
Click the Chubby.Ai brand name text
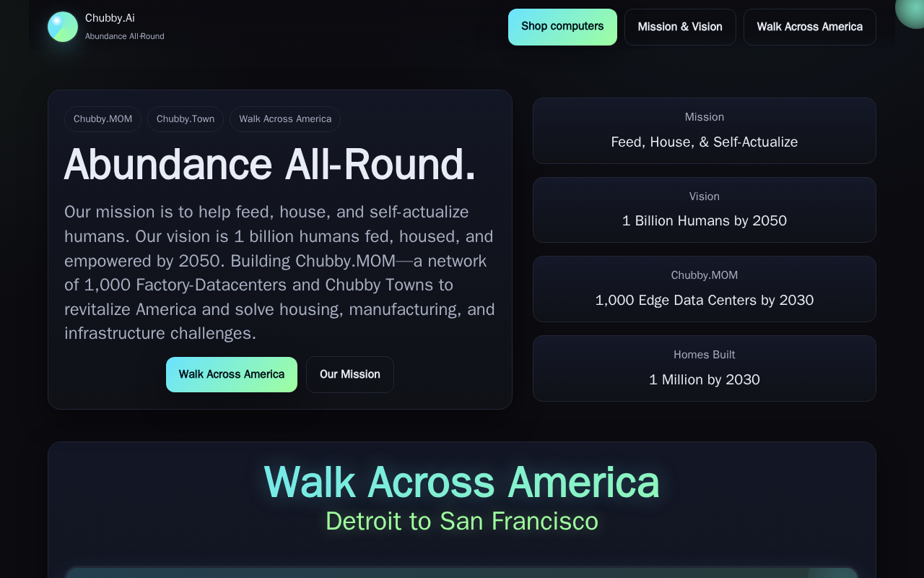click(110, 18)
